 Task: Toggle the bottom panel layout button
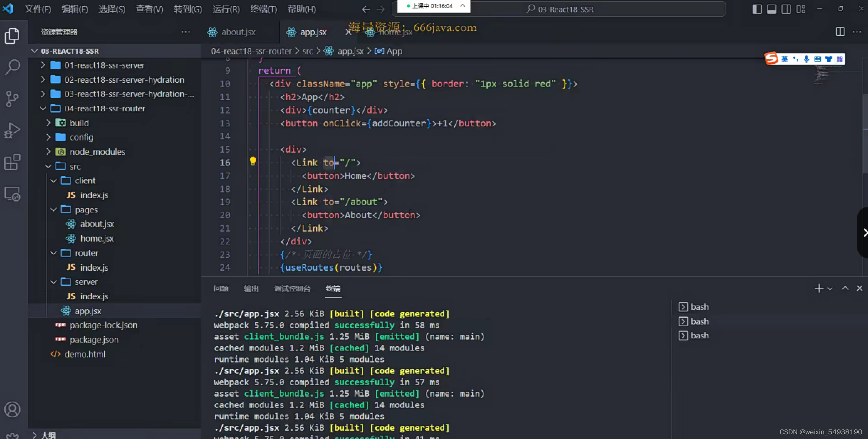point(772,9)
